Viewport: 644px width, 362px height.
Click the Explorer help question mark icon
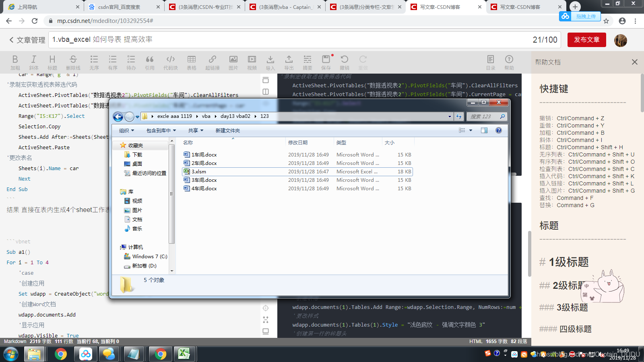click(499, 130)
